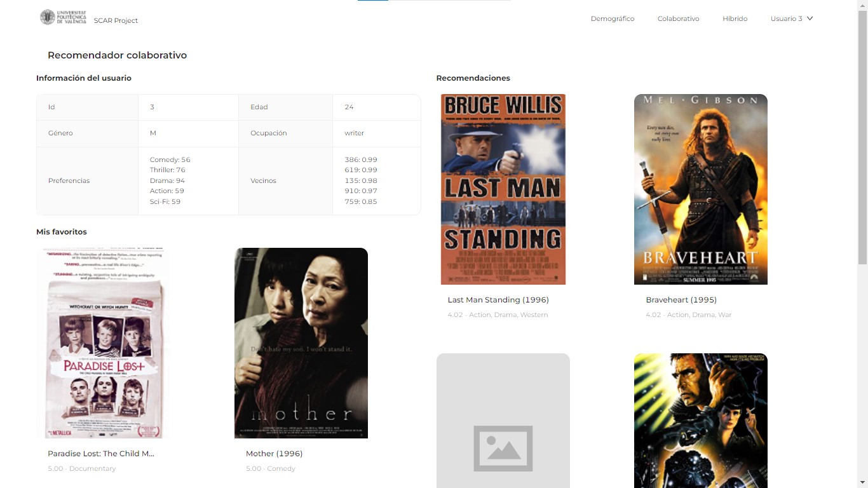Click the Género value 'M'
This screenshot has width=868, height=488.
[153, 133]
